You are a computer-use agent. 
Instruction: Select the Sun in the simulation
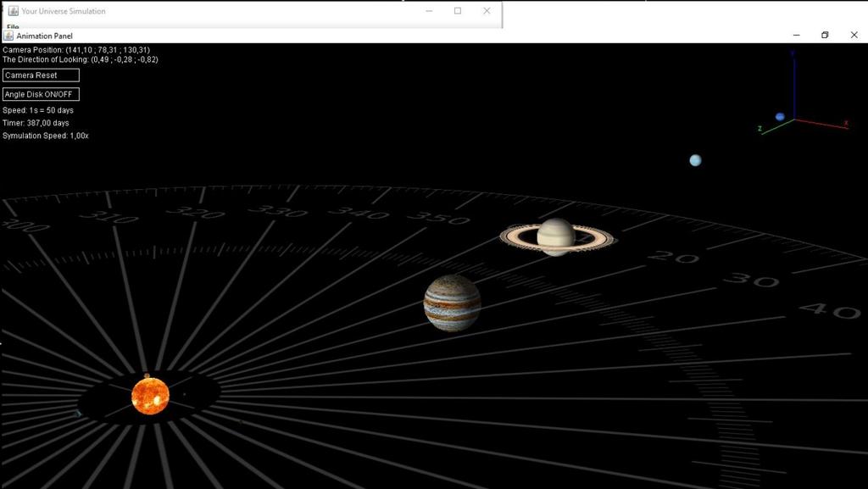coord(150,396)
